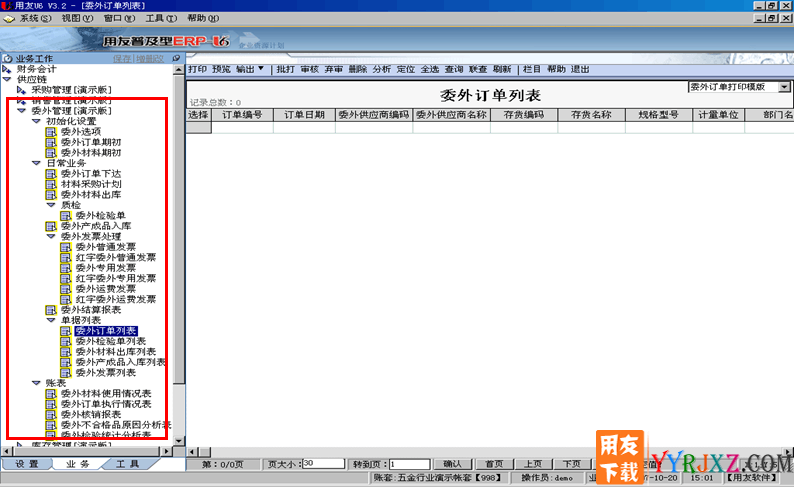Click the 审核 toolbar button
794x487 pixels.
tap(309, 69)
